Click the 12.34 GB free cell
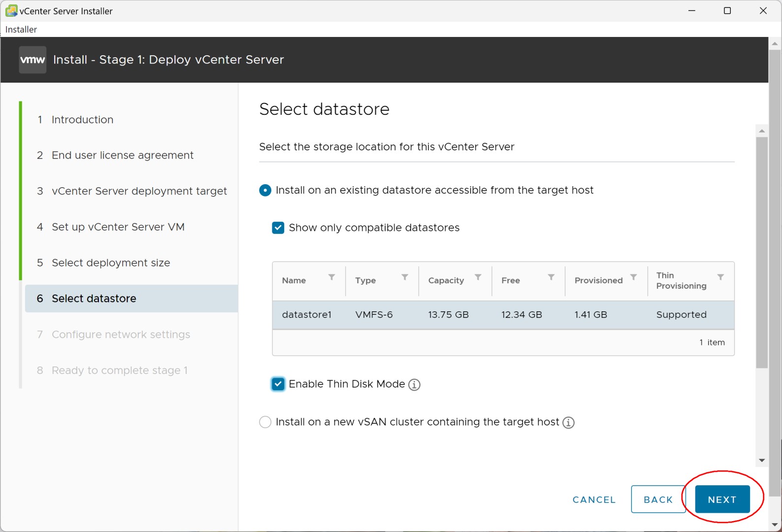This screenshot has height=532, width=782. coord(522,315)
